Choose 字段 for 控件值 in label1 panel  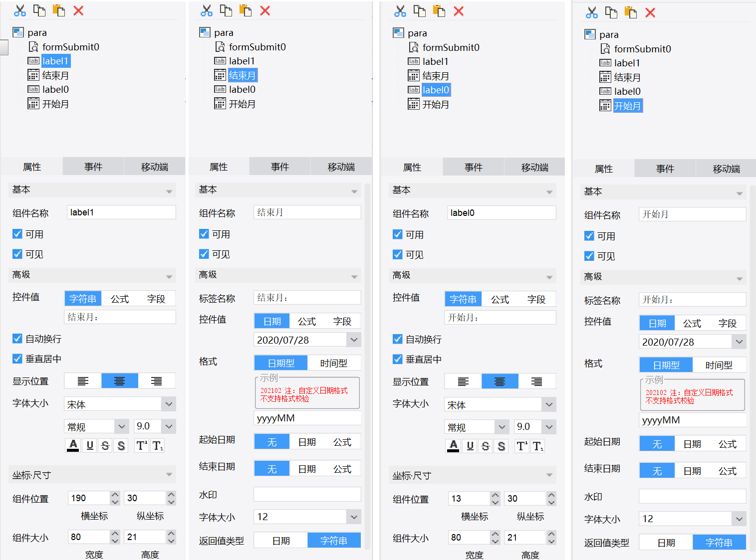click(156, 299)
